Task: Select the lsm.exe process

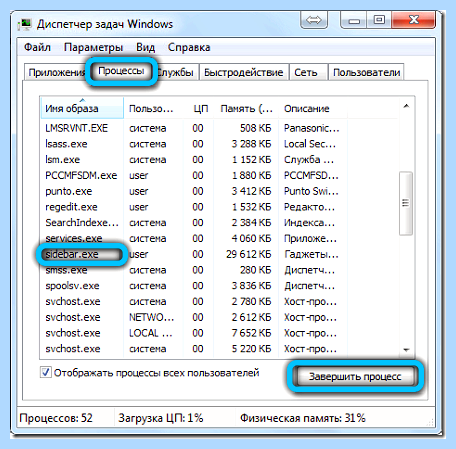Action: point(63,159)
